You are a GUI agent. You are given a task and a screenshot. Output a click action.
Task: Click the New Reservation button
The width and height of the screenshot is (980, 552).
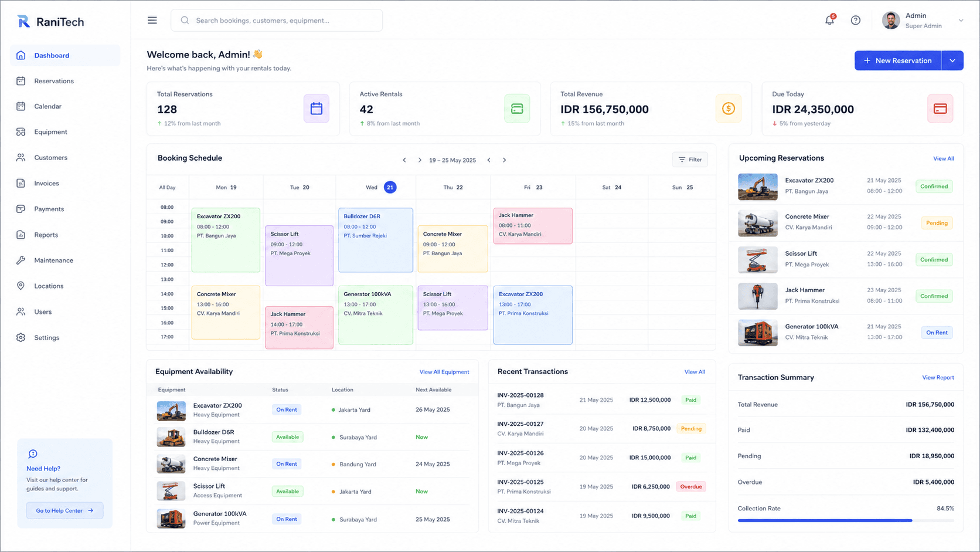pyautogui.click(x=898, y=60)
